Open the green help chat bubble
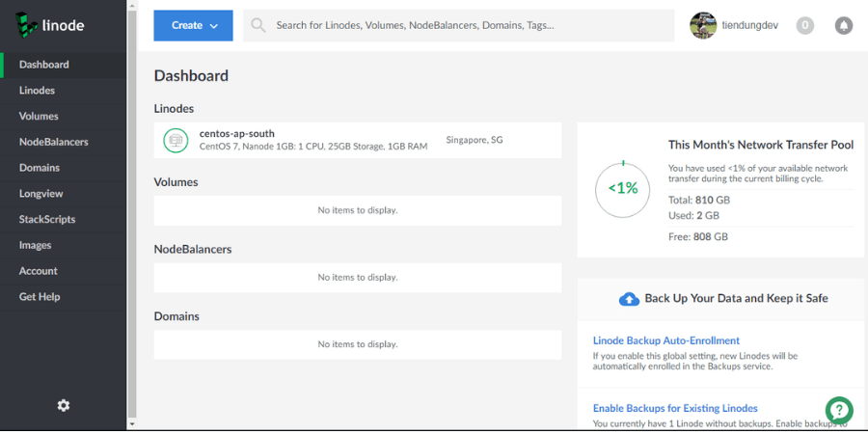This screenshot has width=868, height=434. coord(839,410)
